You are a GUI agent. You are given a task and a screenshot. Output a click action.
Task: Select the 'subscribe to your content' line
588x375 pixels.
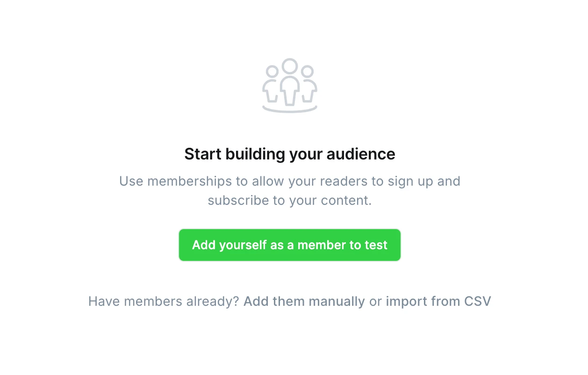pos(290,201)
